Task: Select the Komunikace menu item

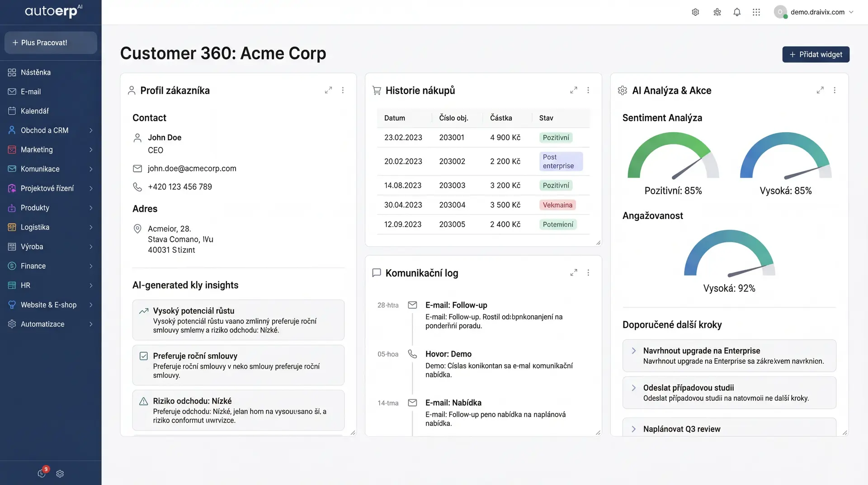Action: click(51, 169)
